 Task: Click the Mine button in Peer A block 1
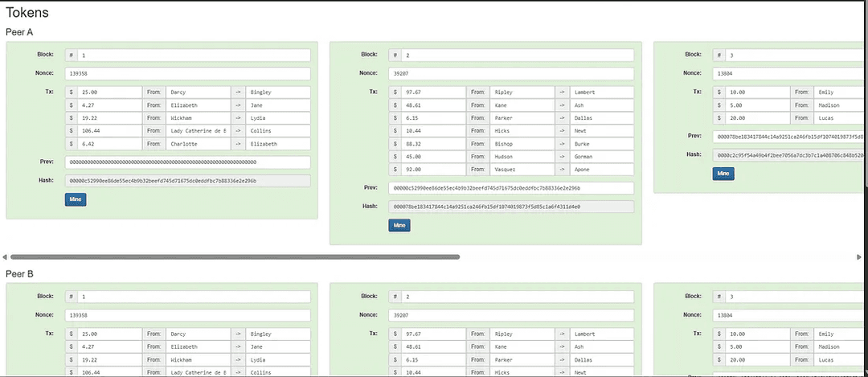click(76, 200)
